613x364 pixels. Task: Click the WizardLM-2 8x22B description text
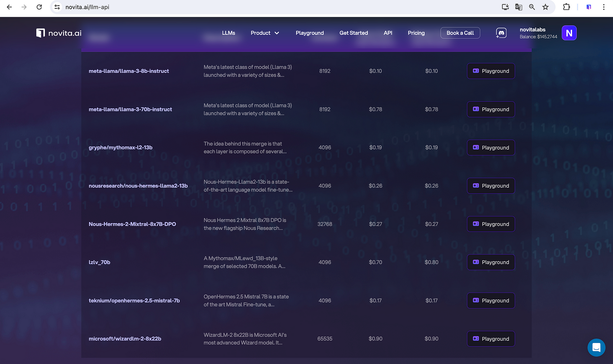click(245, 339)
